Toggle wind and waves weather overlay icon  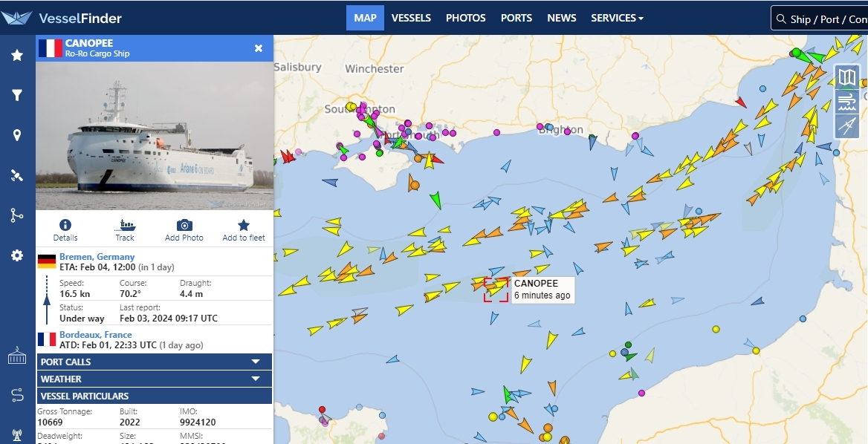point(847,102)
